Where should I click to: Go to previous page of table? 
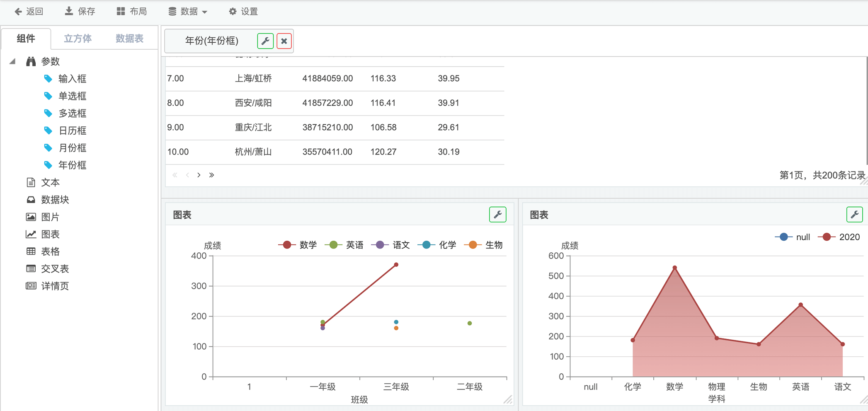coord(187,175)
